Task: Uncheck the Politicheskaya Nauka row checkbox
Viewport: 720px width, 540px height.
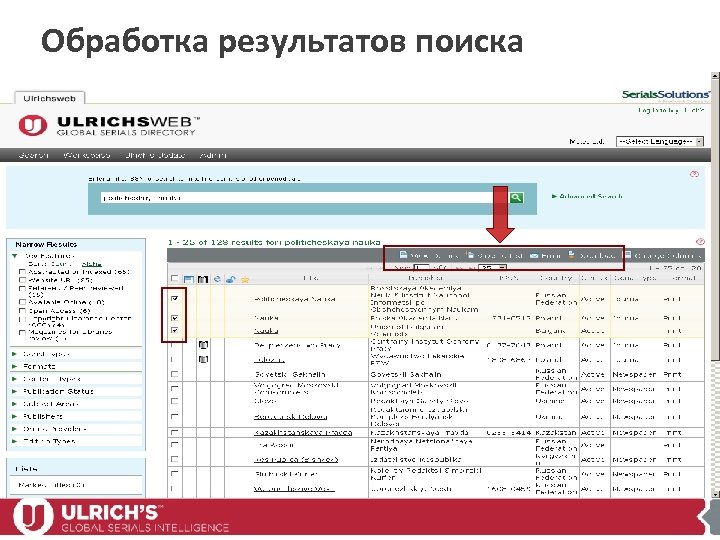Action: pos(174,298)
